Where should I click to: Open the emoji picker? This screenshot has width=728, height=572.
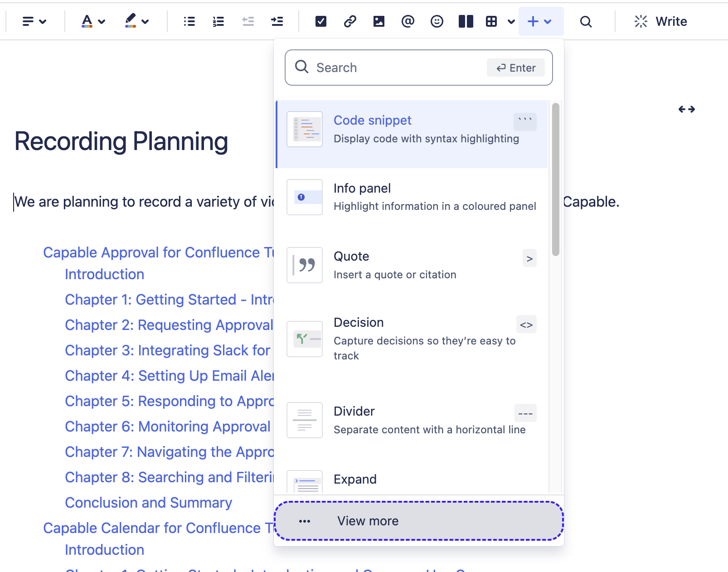(437, 21)
